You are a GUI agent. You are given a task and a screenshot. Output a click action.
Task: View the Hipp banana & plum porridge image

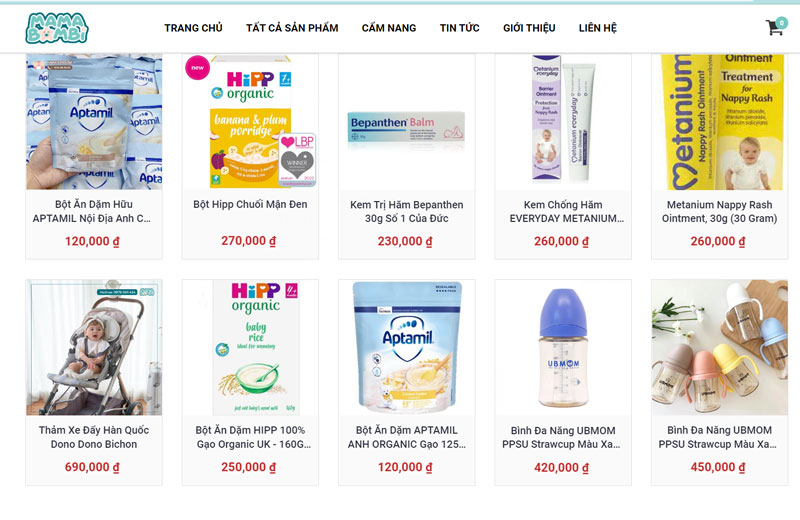(251, 122)
